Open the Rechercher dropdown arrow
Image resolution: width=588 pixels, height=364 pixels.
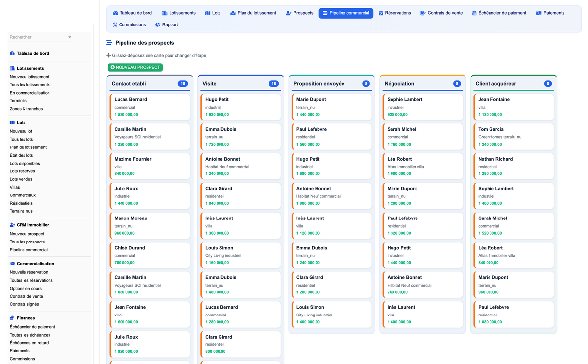(70, 37)
